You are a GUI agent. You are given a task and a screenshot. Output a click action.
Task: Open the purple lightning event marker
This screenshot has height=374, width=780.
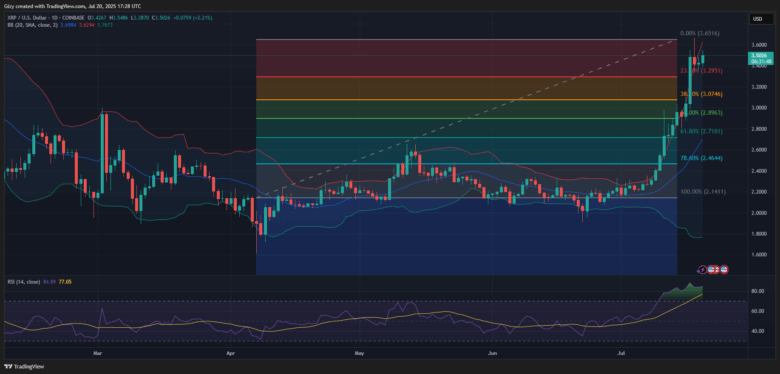[702, 270]
